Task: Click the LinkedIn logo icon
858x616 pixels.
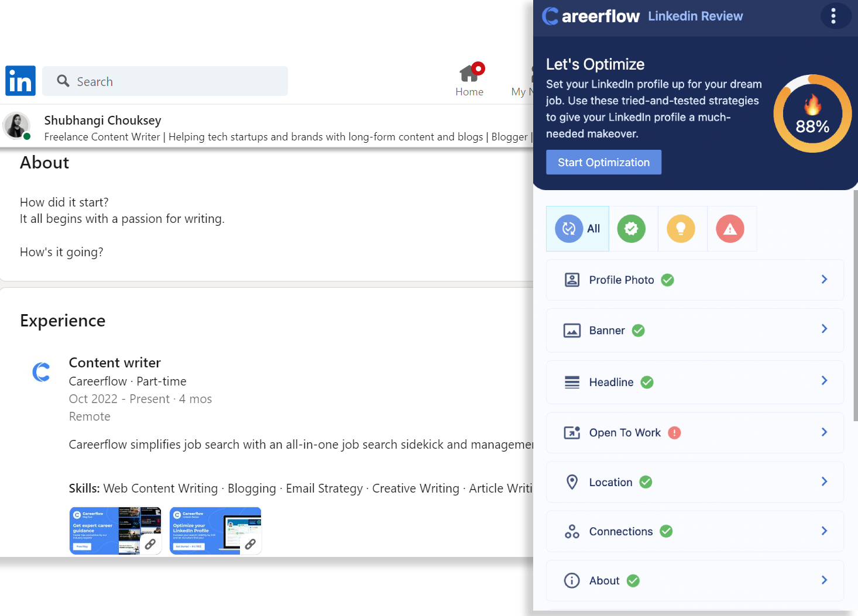Action: pos(20,81)
